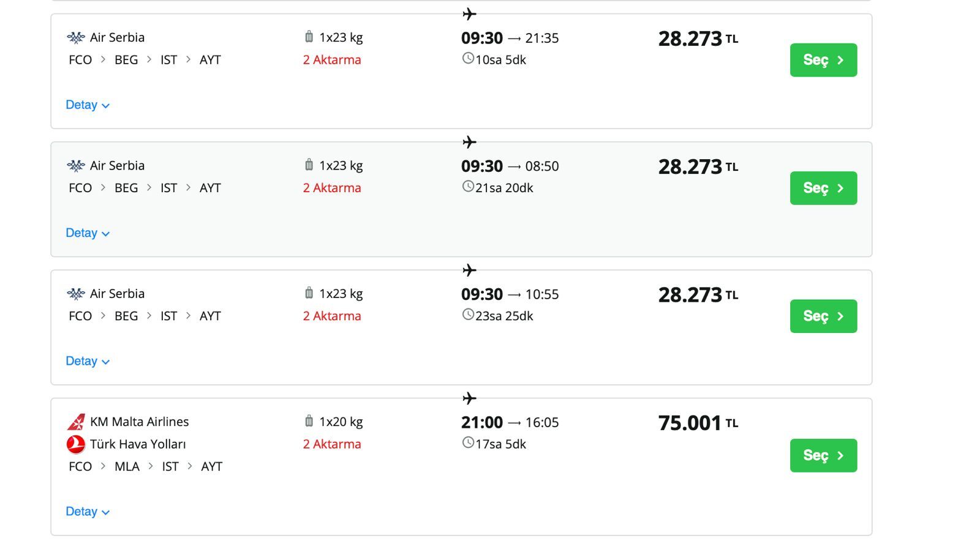Image resolution: width=980 pixels, height=541 pixels.
Task: Click the 28.273 TL price on the second flight
Action: (698, 166)
